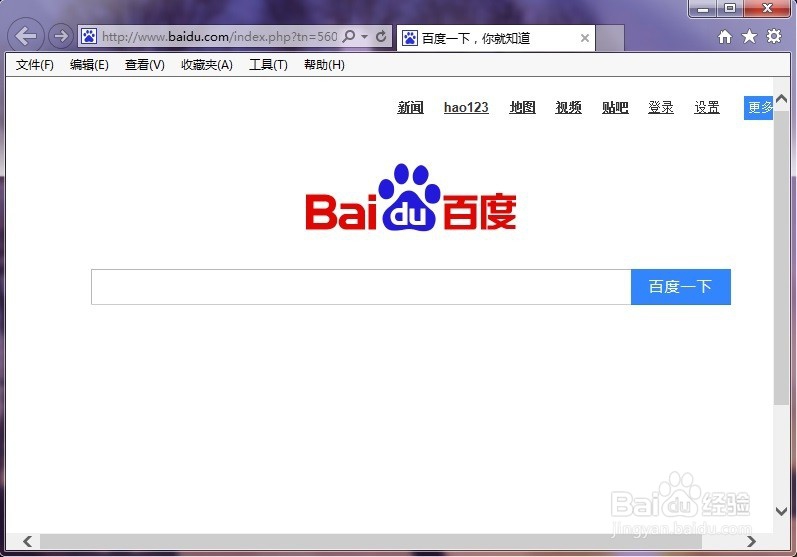Click the magnifier search icon in address bar
Image resolution: width=797 pixels, height=557 pixels.
click(349, 36)
